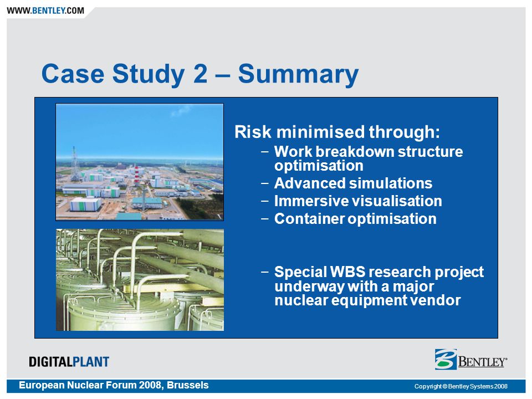Select 'European Nuclear Forum 2008, Brussels' footer
This screenshot has height=399, width=532.
(x=114, y=386)
